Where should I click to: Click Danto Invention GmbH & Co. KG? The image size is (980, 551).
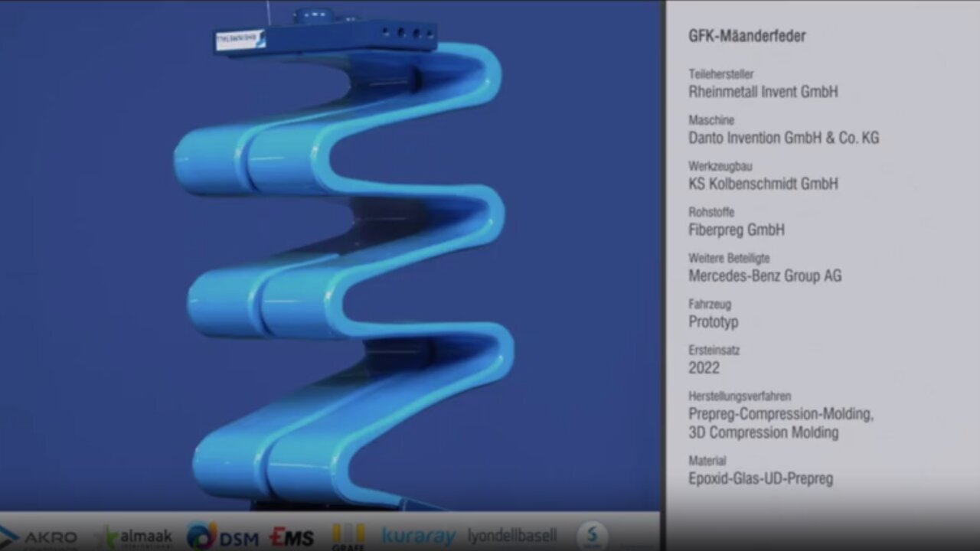tap(783, 138)
